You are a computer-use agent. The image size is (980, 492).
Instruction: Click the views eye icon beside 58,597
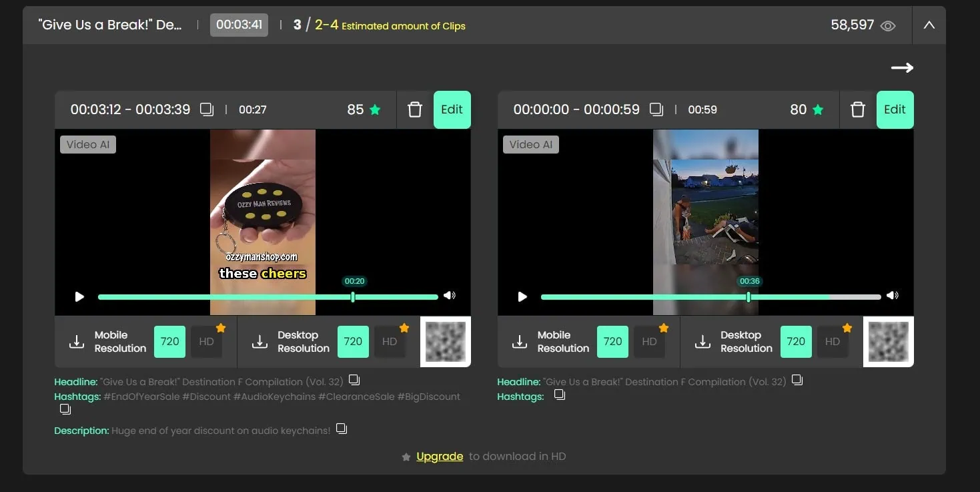(x=887, y=26)
